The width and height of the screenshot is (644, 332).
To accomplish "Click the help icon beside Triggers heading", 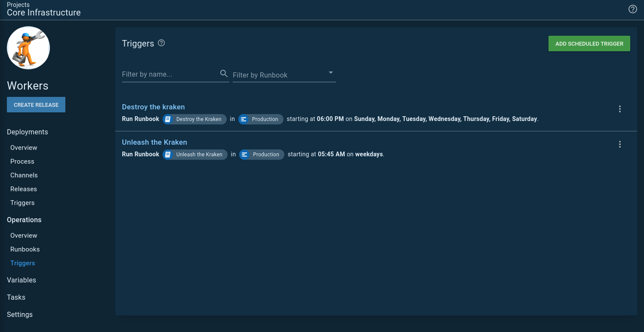I will click(x=161, y=43).
